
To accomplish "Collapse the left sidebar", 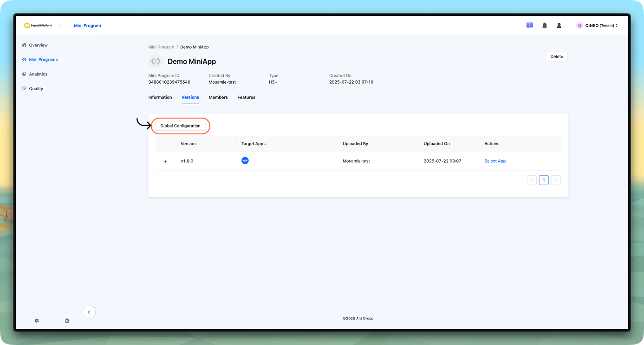I will pyautogui.click(x=89, y=312).
